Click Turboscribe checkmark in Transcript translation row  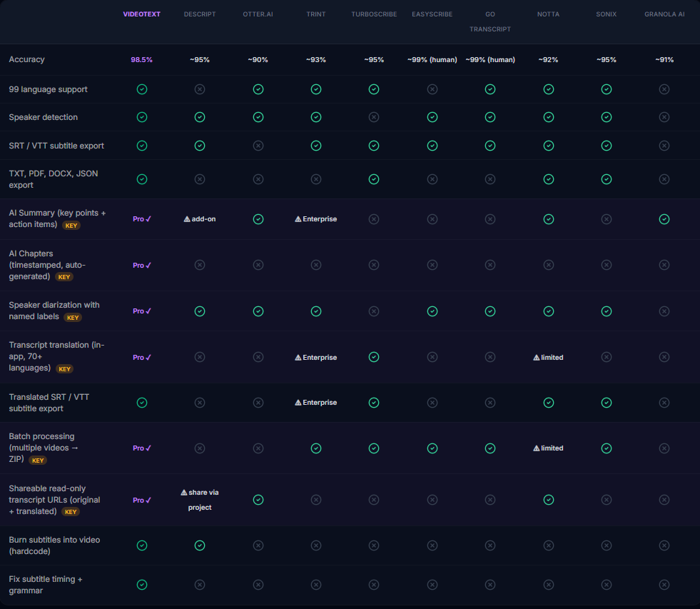374,357
